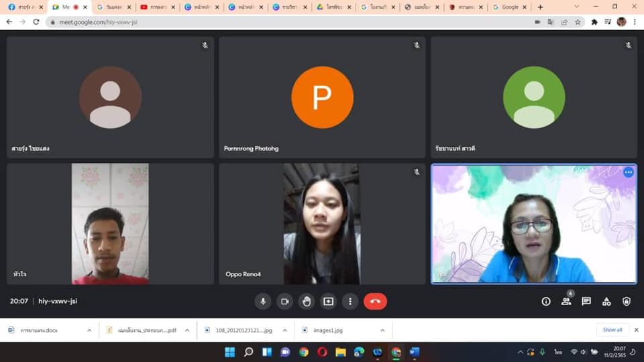
Task: Open the chat messages panel
Action: (586, 302)
